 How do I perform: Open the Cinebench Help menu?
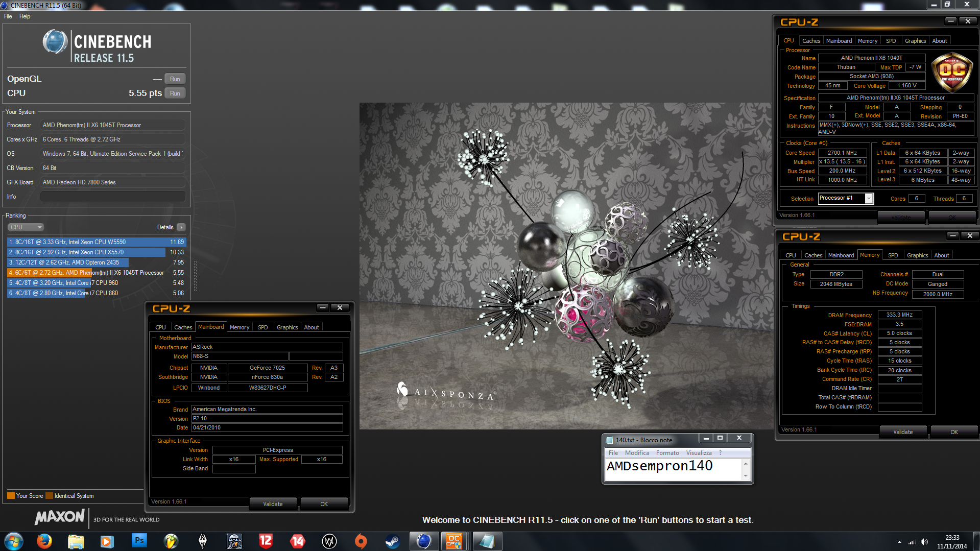coord(25,16)
